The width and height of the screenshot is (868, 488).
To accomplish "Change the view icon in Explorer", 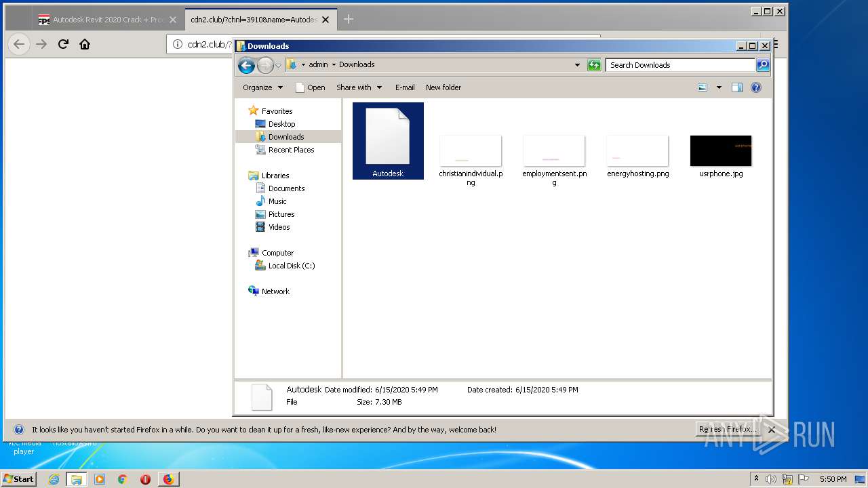I will pyautogui.click(x=703, y=87).
